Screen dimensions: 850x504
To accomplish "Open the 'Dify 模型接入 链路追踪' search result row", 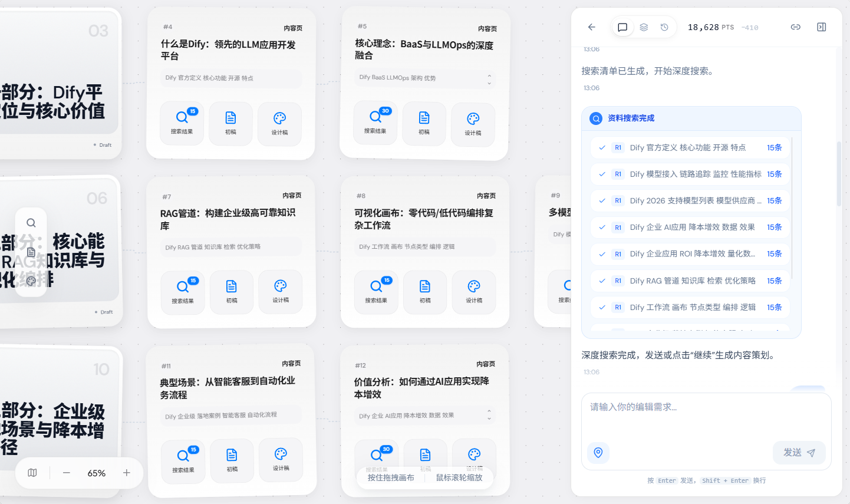I will [x=690, y=174].
